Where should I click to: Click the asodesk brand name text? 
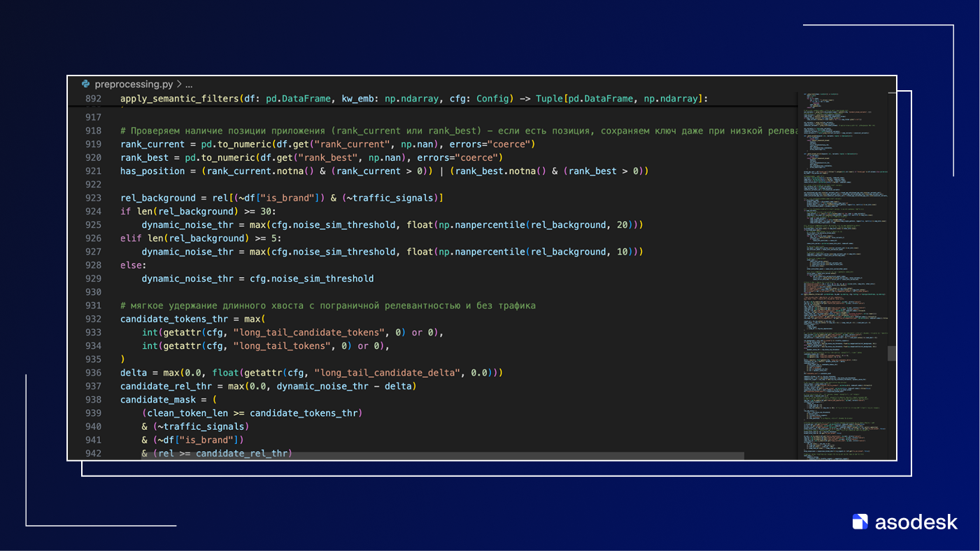point(916,522)
